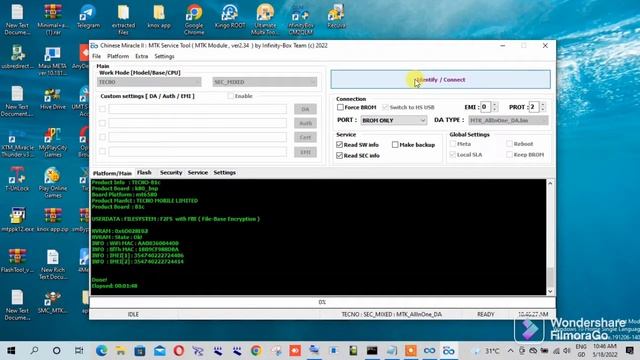This screenshot has height=360, width=640.
Task: Launch the T-UnLock desktop shortcut
Action: tap(17, 180)
